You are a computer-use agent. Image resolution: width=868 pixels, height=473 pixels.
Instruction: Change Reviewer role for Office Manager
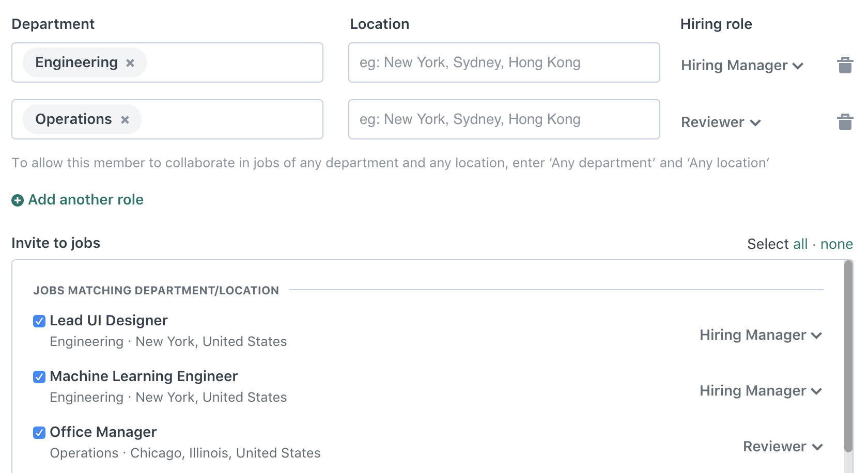pos(782,447)
